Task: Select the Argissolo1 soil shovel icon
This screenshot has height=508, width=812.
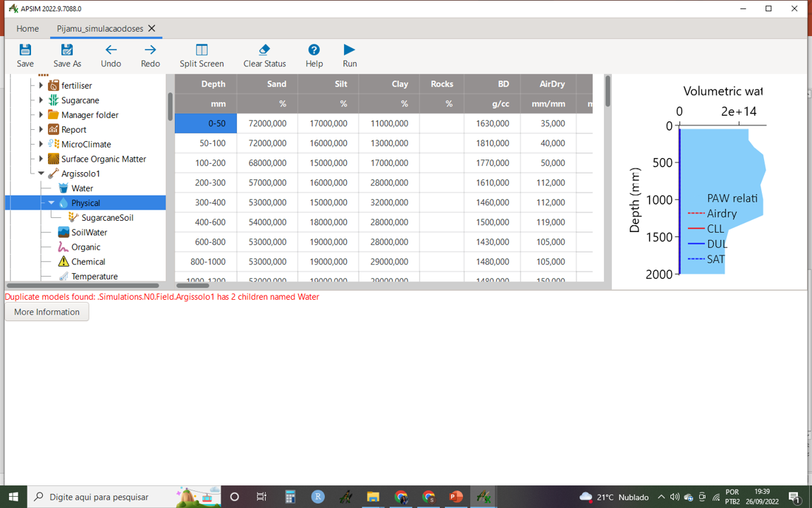Action: tap(54, 174)
